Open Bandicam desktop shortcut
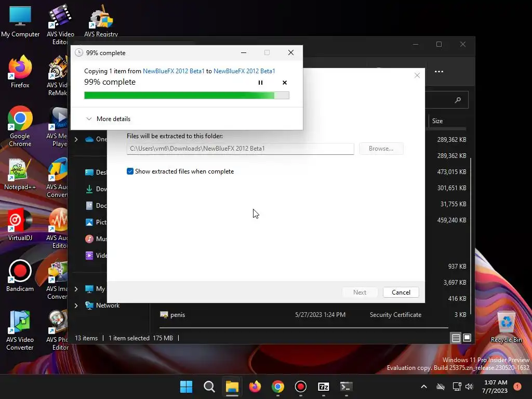The width and height of the screenshot is (532, 399). point(20,275)
